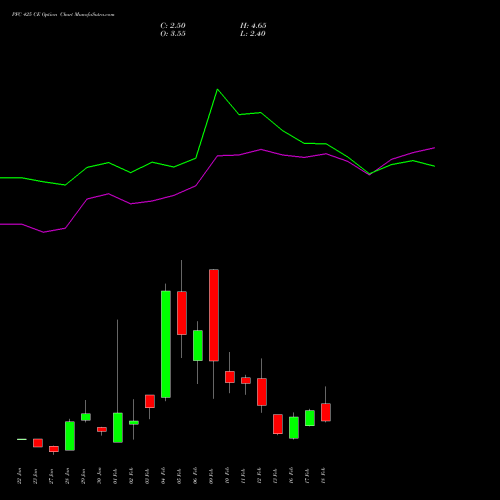500x500 pixels.
Task: Click the red candle for 12 Feb
Action: coord(262,392)
